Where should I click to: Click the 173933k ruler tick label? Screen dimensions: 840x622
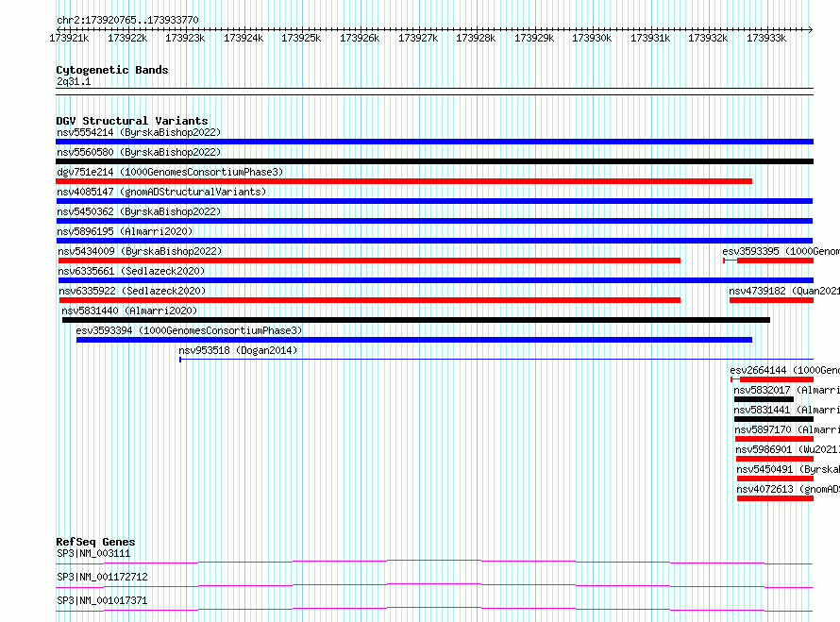[x=766, y=38]
